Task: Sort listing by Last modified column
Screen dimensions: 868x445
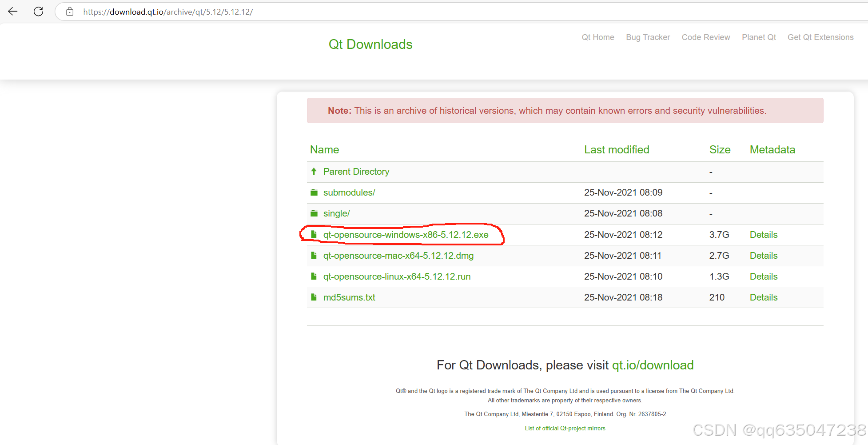Action: pyautogui.click(x=617, y=150)
